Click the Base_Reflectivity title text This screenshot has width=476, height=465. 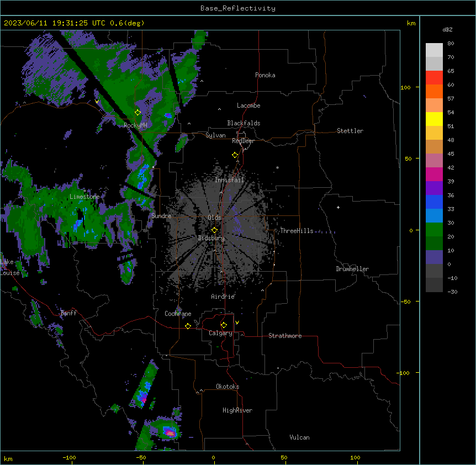(x=238, y=8)
